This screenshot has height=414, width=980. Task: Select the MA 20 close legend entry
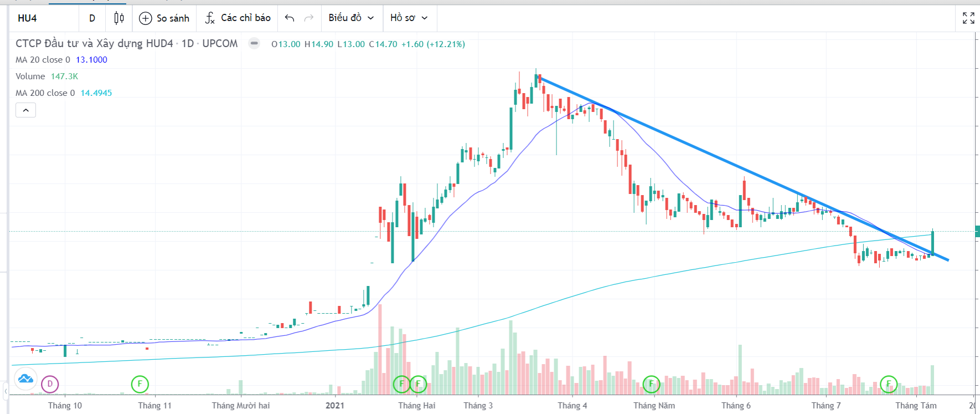pos(43,60)
